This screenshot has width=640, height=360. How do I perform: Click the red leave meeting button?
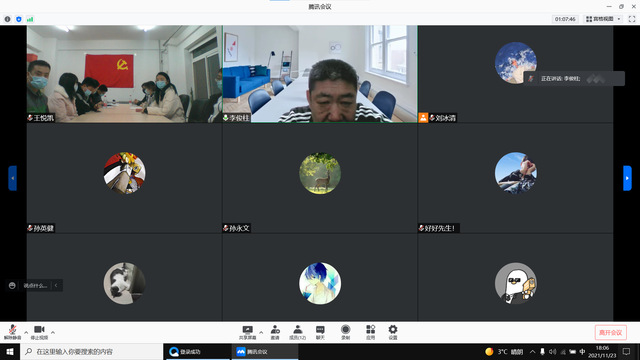[611, 333]
